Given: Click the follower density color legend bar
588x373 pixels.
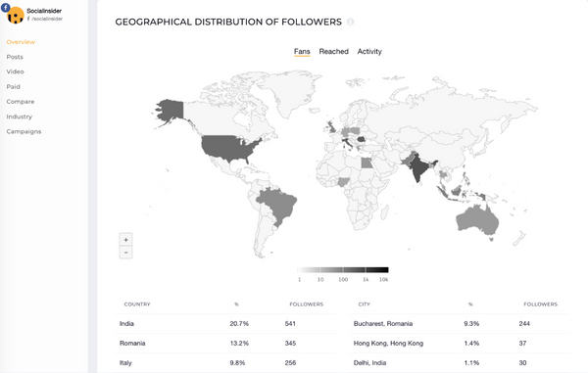Looking at the screenshot, I should coord(343,269).
